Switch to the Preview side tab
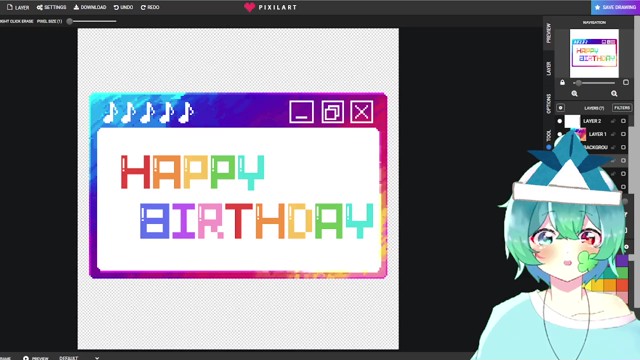 pos(549,33)
